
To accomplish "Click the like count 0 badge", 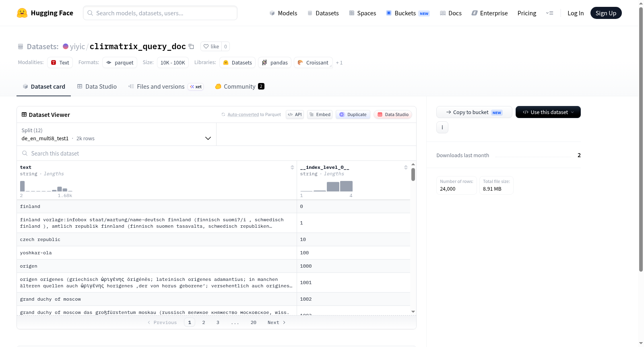I will (x=225, y=46).
